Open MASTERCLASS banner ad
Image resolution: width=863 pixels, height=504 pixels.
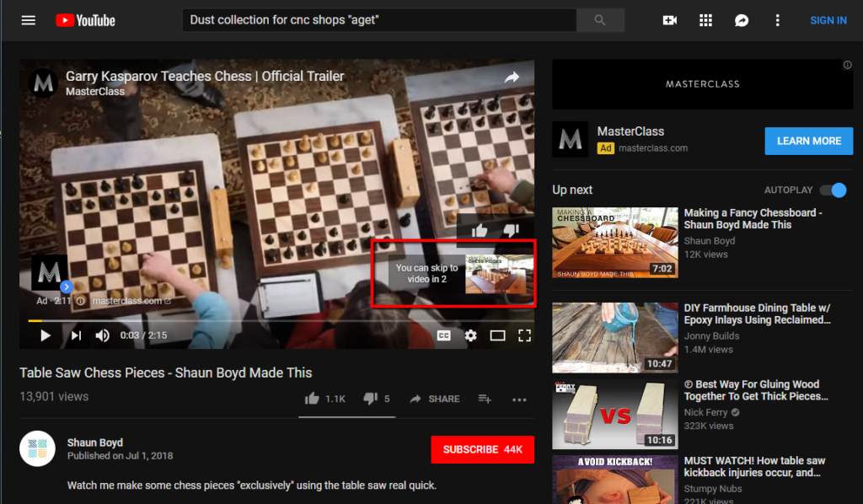coord(702,83)
